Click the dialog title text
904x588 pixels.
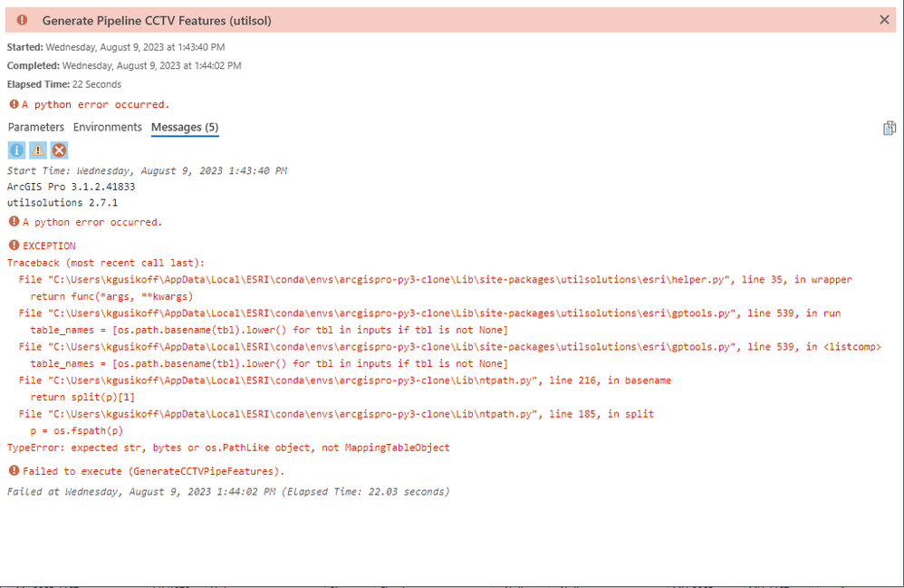click(156, 20)
